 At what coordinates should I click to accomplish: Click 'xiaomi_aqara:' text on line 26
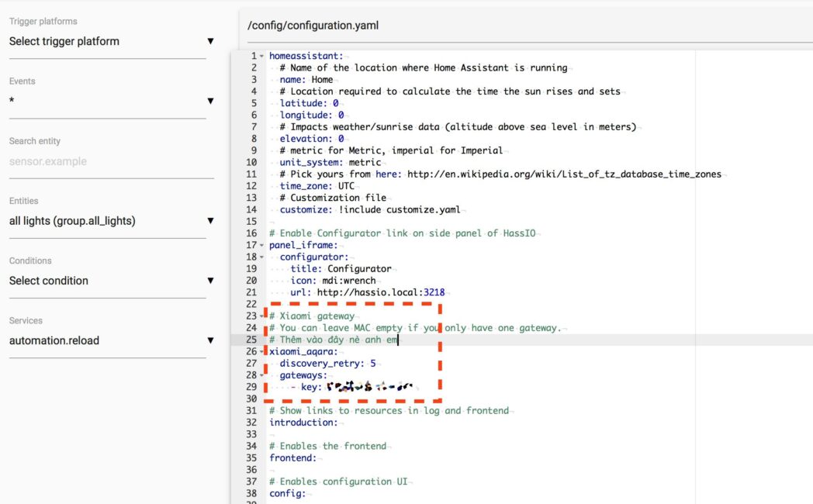point(303,352)
